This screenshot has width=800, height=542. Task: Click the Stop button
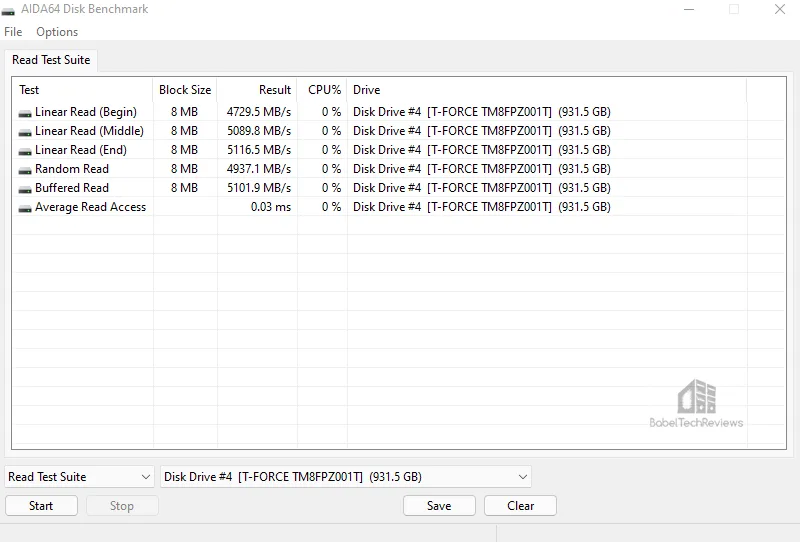tap(122, 506)
